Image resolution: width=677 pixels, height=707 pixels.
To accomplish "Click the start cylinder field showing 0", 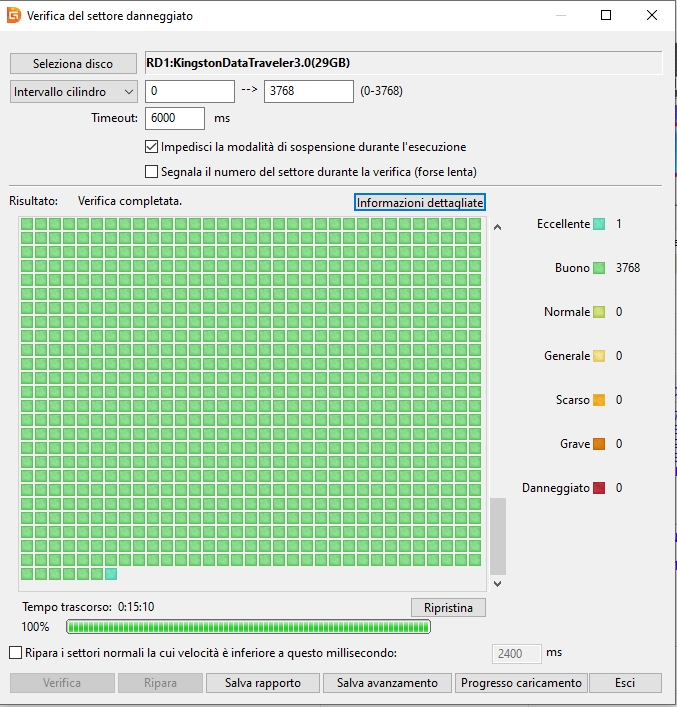I will coord(190,91).
